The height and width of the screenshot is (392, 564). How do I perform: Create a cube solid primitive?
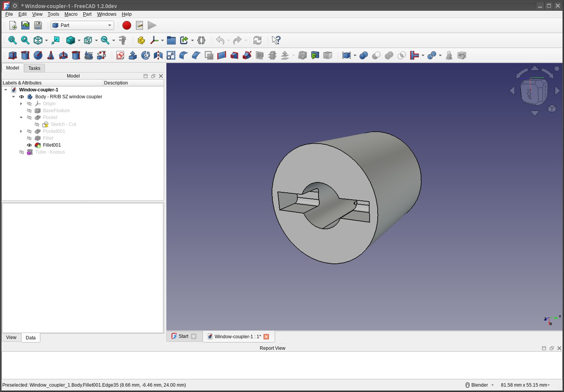[x=13, y=55]
